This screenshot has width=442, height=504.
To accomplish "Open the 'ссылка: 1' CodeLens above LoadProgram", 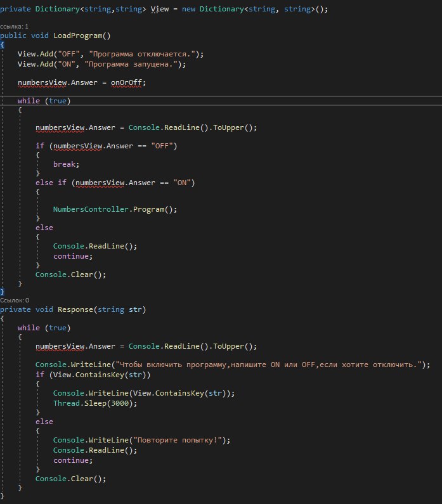I will (x=14, y=27).
